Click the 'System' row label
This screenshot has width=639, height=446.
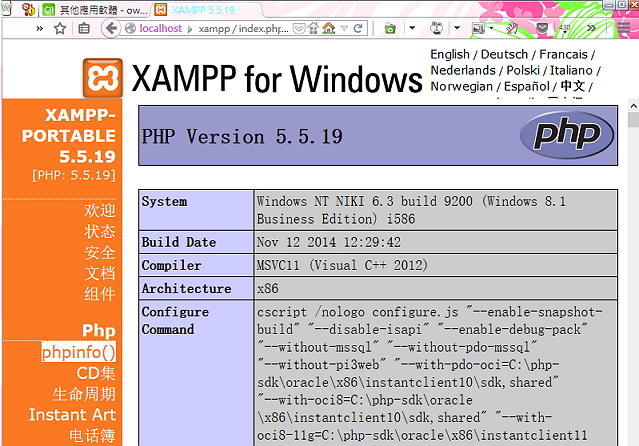pyautogui.click(x=164, y=201)
